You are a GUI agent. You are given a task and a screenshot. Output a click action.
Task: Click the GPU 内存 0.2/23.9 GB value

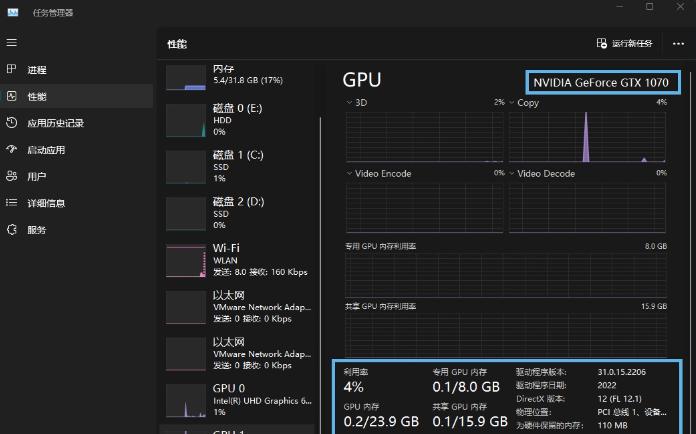click(381, 421)
